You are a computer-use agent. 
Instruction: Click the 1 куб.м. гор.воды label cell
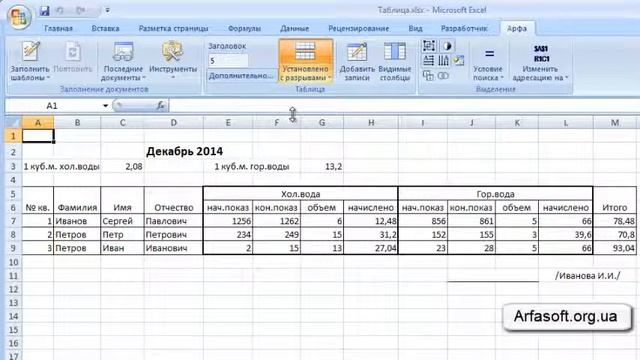(252, 167)
